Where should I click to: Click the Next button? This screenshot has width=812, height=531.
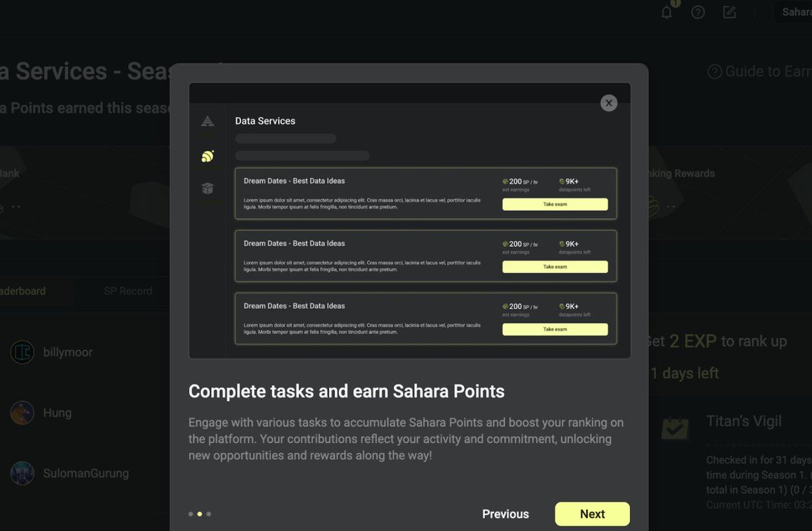[x=592, y=514]
